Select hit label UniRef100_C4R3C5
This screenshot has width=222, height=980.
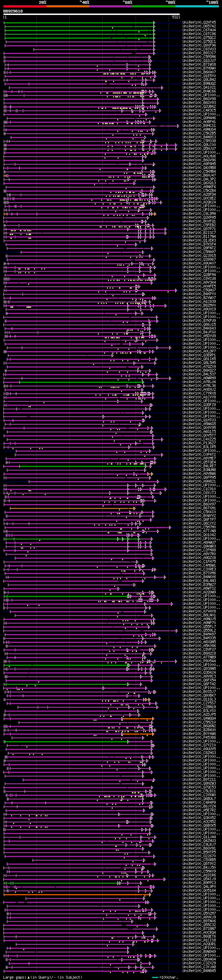(199, 110)
